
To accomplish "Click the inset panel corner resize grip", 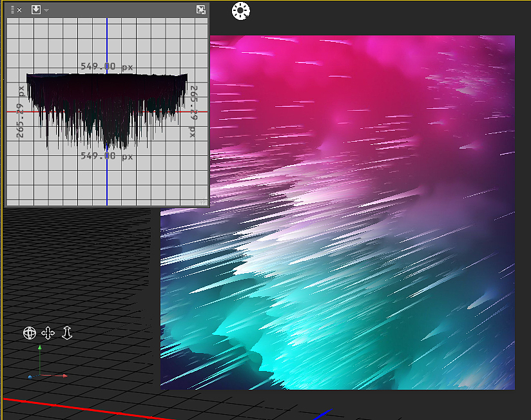I will pos(203,202).
